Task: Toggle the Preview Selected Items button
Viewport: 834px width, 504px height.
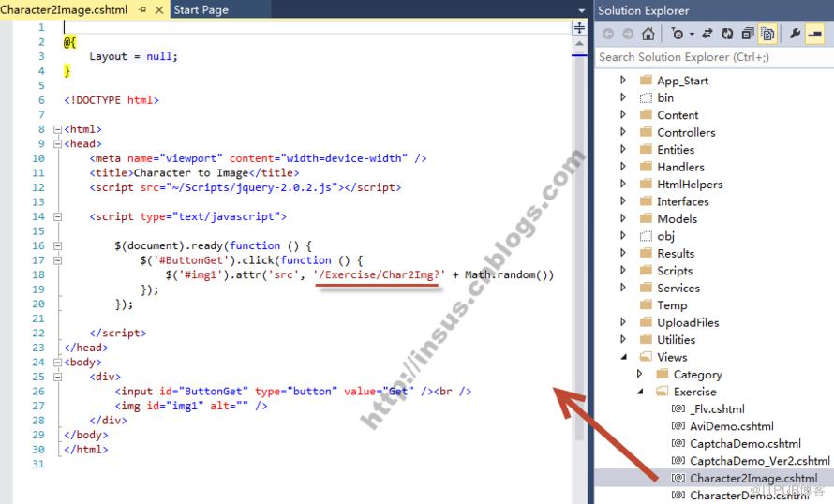Action: (815, 34)
